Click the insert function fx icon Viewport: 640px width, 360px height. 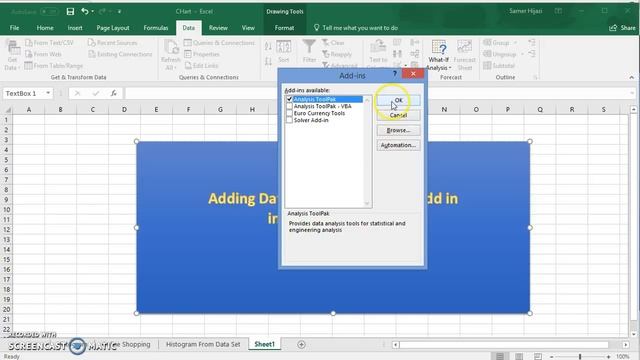click(114, 93)
